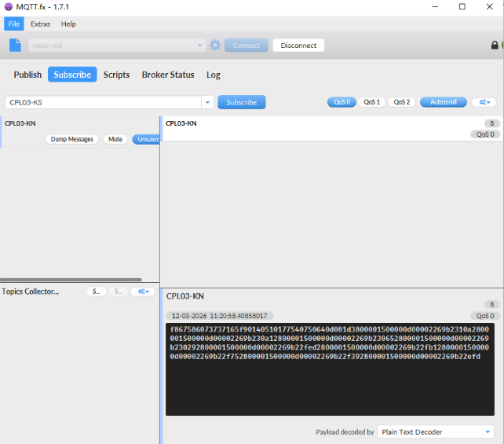Viewport: 504px width, 444px height.
Task: Select the CPL03-KN message in the message list
Action: coord(332,129)
